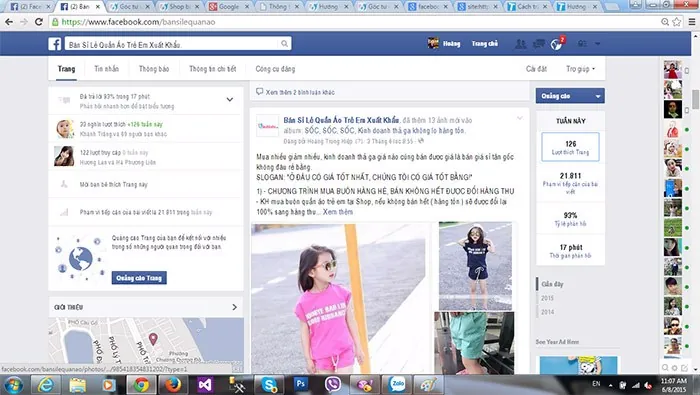Select 2015 in timeline navigation
Screen dimensions: 700x395
[547, 298]
